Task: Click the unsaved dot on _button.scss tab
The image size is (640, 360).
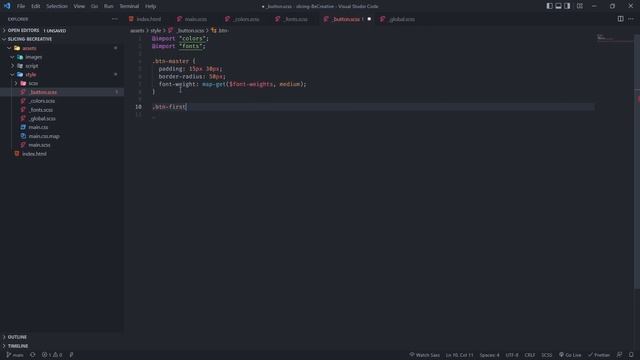Action: tap(369, 19)
